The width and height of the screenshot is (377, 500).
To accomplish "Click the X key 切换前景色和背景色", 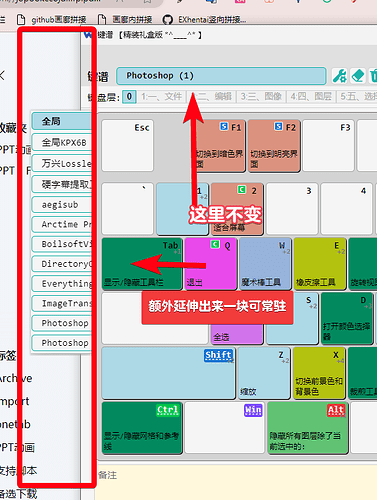I will [x=319, y=373].
